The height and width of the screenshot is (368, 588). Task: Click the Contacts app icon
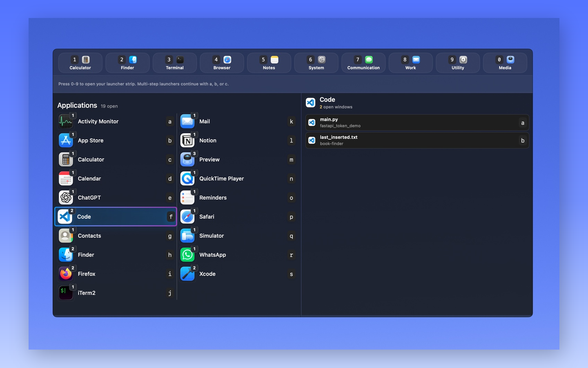[66, 236]
